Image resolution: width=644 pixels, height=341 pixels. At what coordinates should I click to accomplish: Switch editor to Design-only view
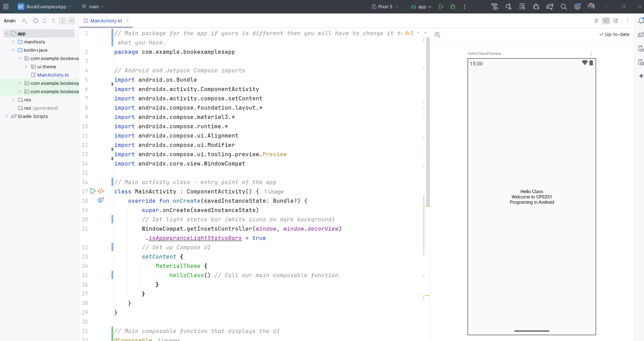point(616,21)
